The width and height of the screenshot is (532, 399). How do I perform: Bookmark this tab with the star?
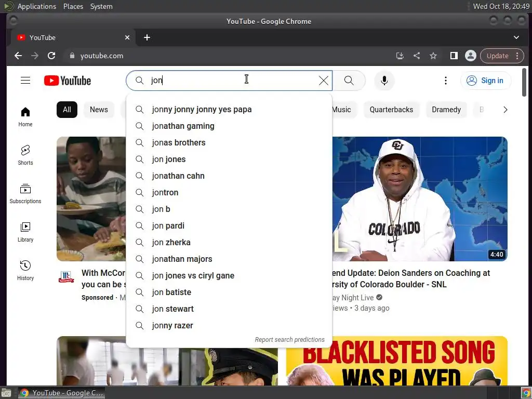(433, 56)
